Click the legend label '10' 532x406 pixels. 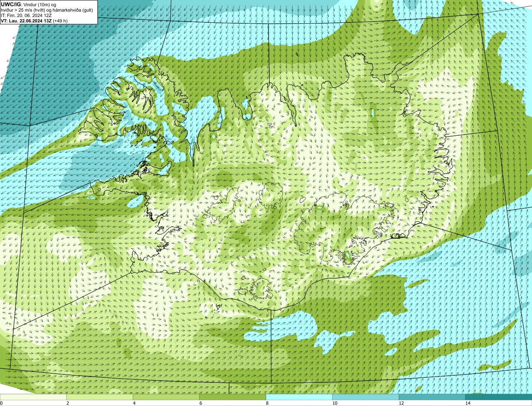click(335, 403)
